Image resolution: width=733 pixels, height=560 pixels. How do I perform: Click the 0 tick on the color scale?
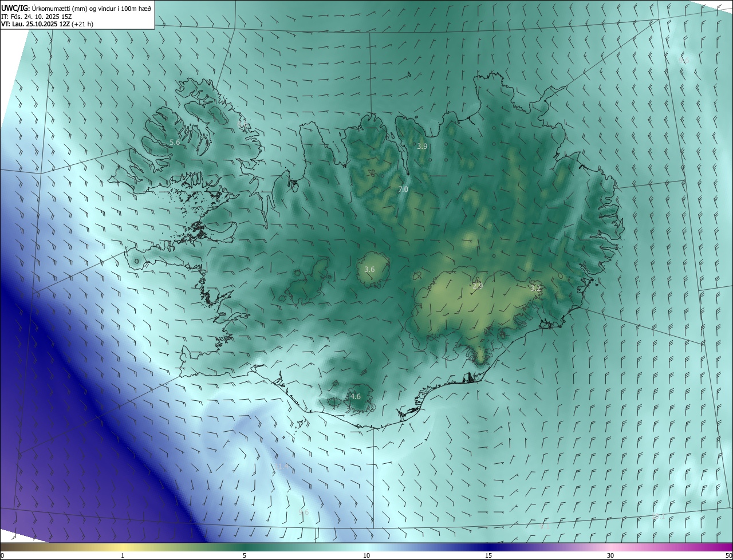pos(2,555)
